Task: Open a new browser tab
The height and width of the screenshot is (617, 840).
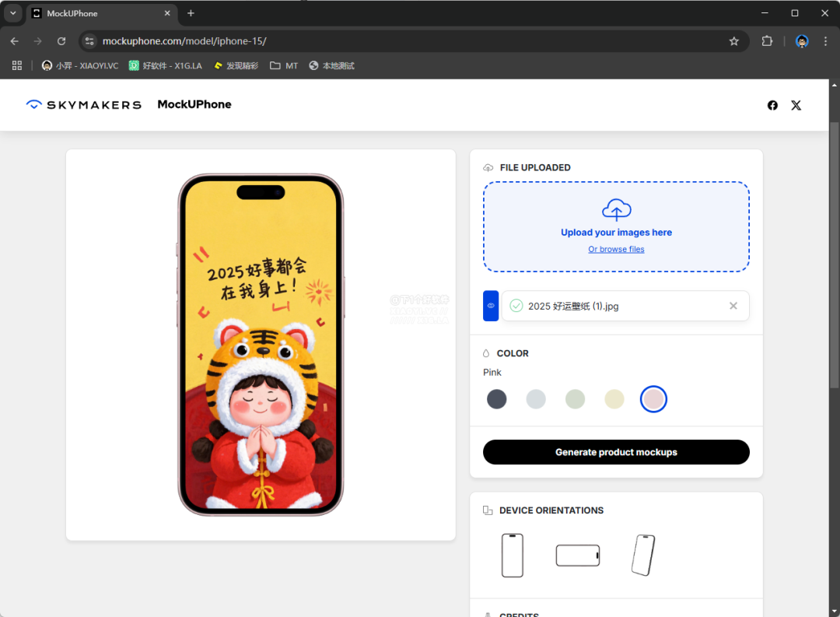Action: 191,13
